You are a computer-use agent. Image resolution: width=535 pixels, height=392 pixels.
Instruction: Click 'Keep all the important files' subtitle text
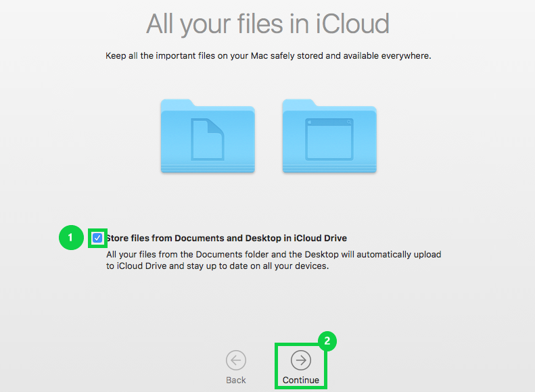point(269,56)
